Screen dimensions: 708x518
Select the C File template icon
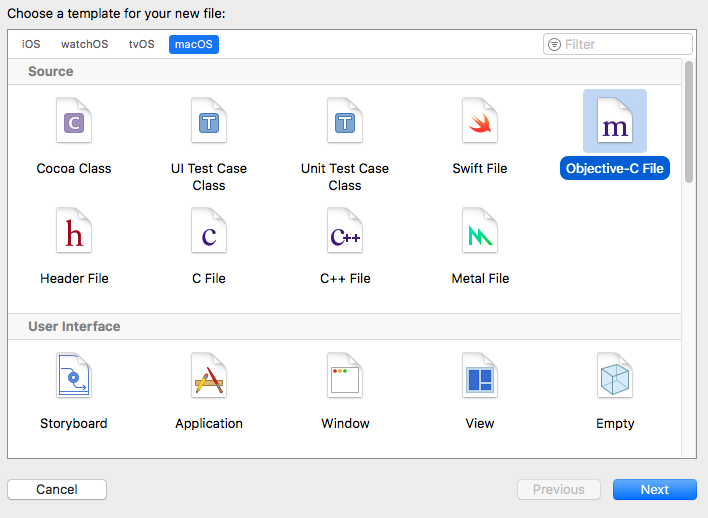[x=209, y=230]
